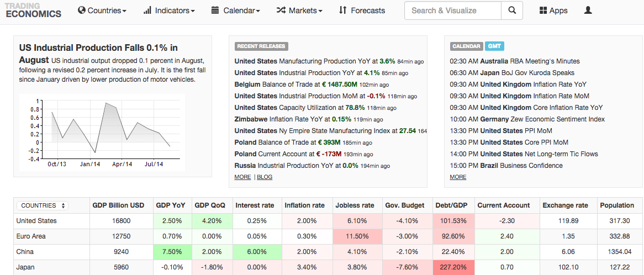Open Zimbabwe Inflation Rate YoY release
Screen dimensions: 644x275
point(309,119)
